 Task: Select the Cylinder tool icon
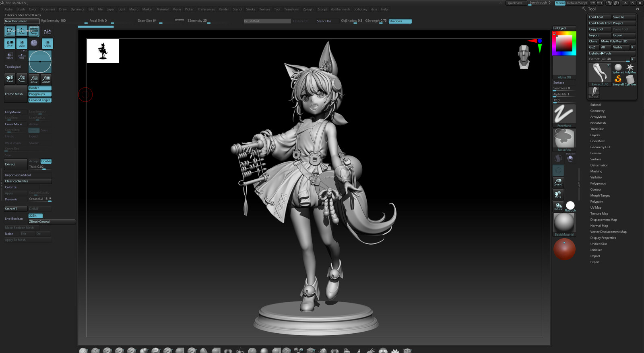click(x=630, y=80)
